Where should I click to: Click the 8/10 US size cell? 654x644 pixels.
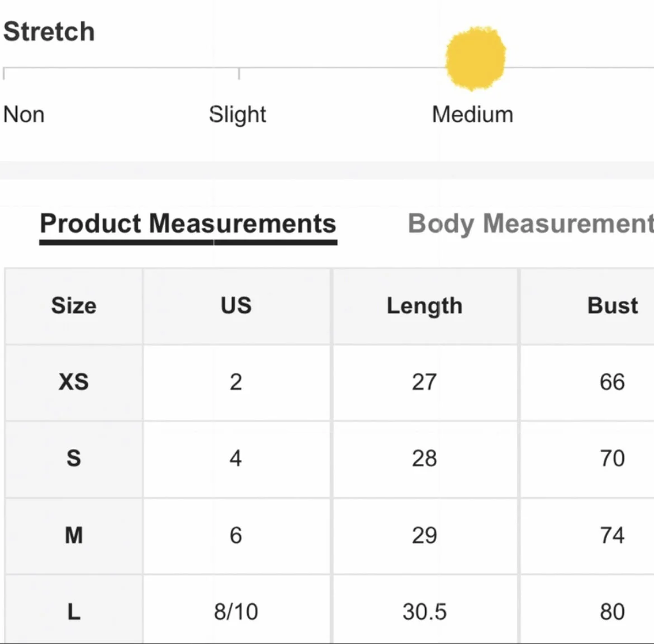click(236, 612)
